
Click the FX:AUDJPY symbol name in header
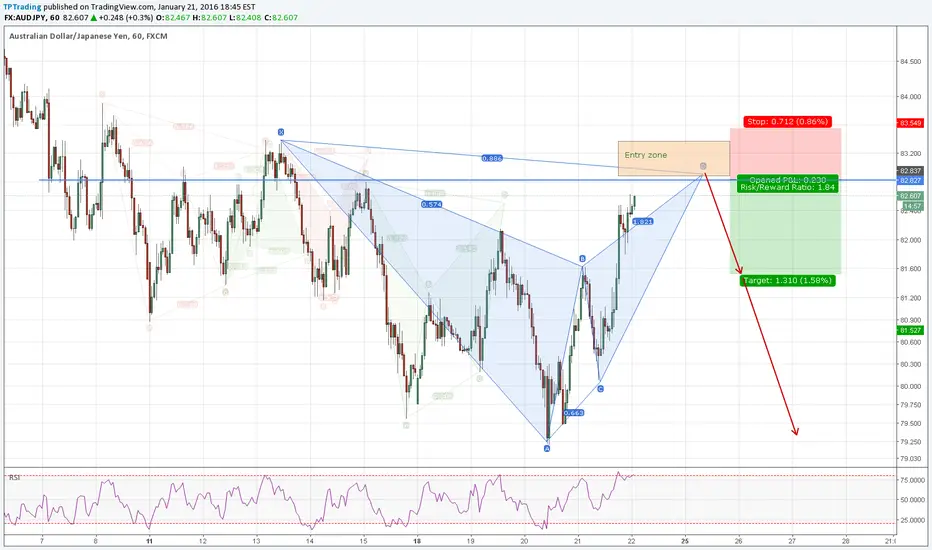tap(24, 18)
